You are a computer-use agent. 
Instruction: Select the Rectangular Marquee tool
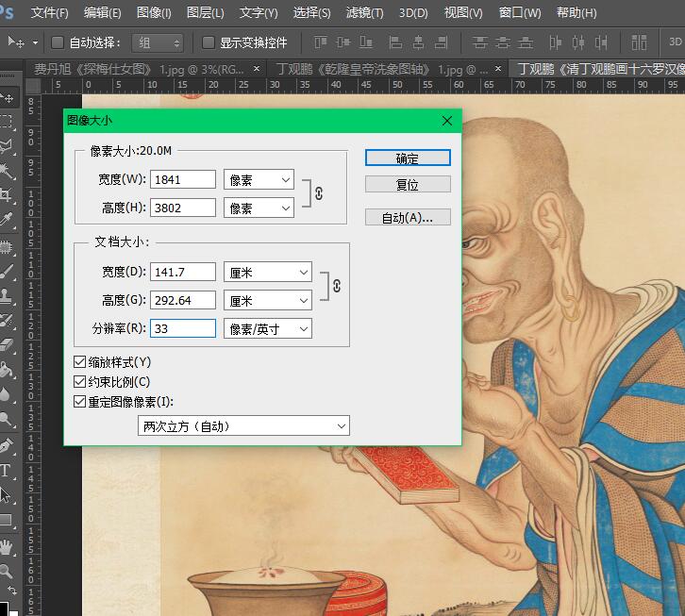point(6,122)
